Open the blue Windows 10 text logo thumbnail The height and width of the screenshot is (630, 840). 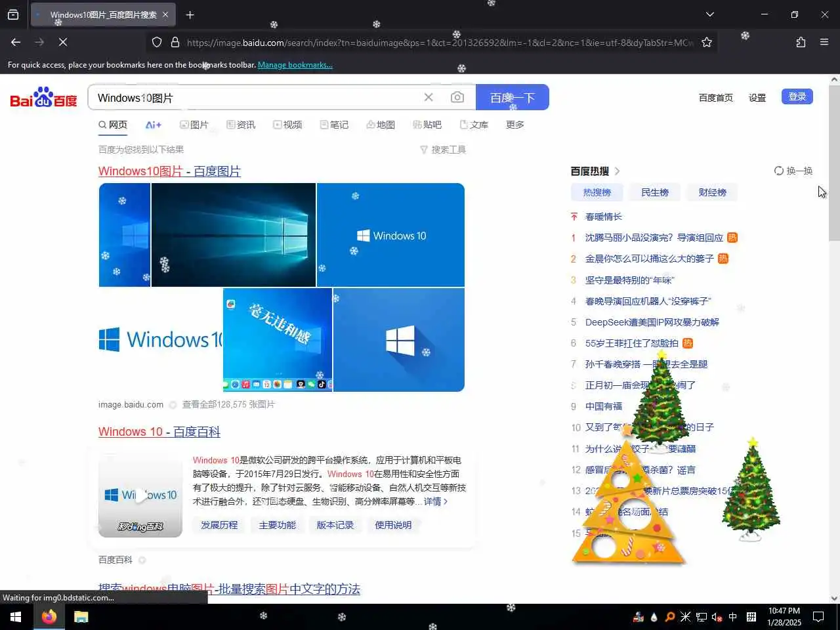(390, 235)
